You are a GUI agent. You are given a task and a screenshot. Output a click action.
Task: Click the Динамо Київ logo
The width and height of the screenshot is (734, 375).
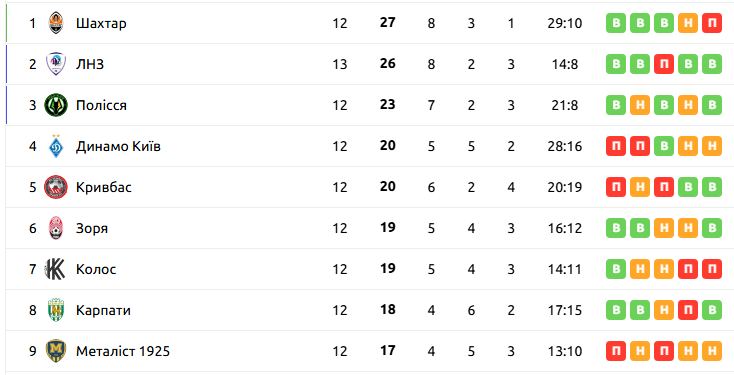click(x=56, y=146)
